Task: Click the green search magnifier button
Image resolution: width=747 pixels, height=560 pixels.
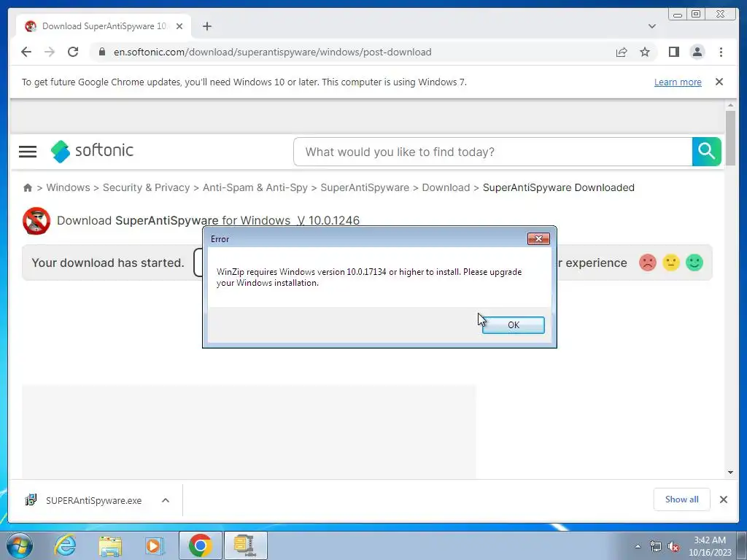Action: tap(706, 152)
